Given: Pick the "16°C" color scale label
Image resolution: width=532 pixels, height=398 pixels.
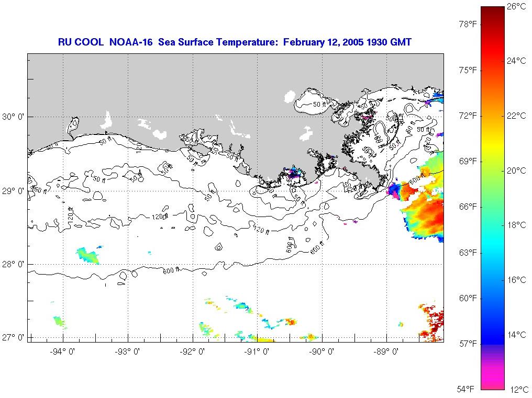Looking at the screenshot, I should [516, 280].
